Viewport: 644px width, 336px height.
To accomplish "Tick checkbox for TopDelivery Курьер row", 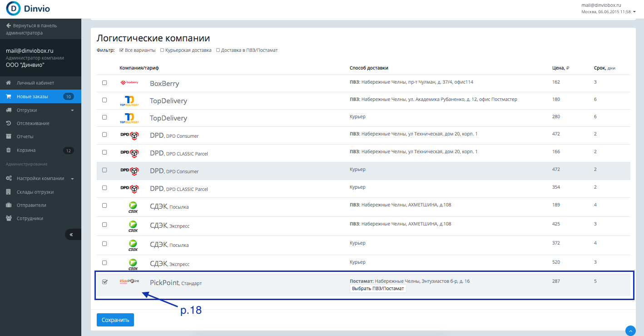I will point(104,117).
